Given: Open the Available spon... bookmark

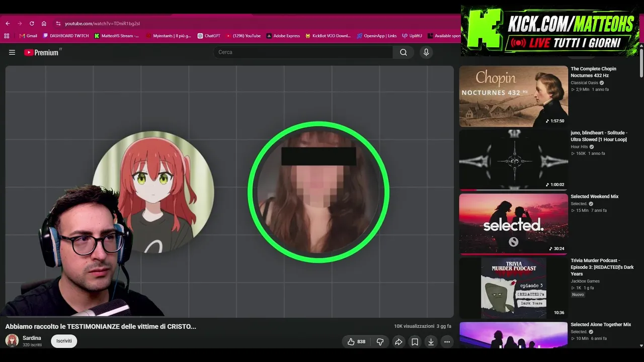Looking at the screenshot, I should pyautogui.click(x=444, y=36).
